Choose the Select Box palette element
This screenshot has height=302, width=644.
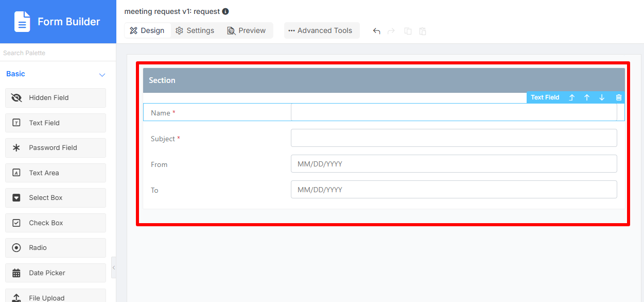click(56, 198)
